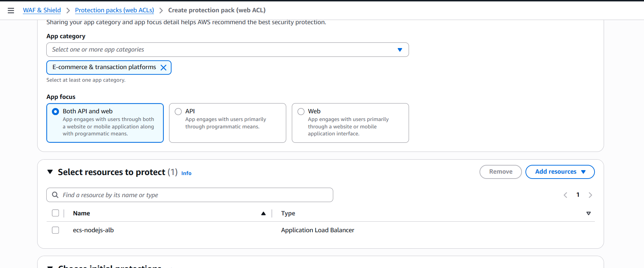Screen dimensions: 644x268
Task: Select the Web app focus radio button
Action: [x=301, y=111]
